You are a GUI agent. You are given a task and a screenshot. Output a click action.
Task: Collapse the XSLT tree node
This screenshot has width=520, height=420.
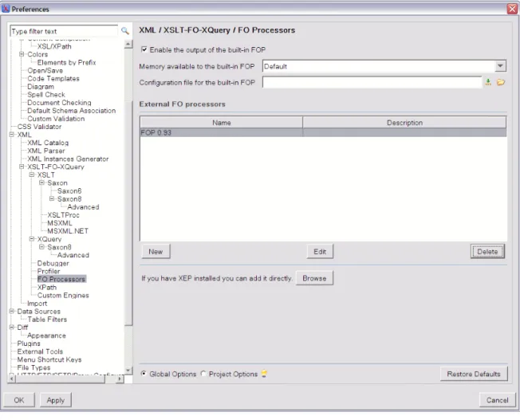point(32,175)
